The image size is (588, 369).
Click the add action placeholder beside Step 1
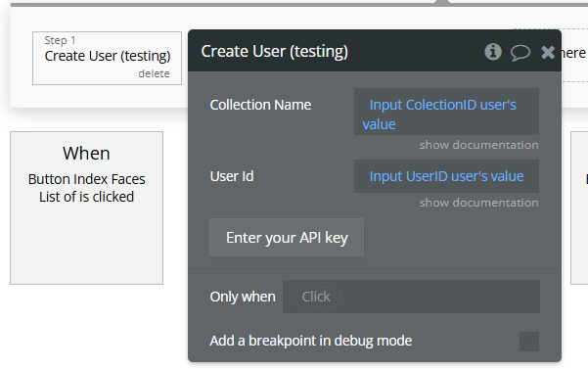pyautogui.click(x=574, y=55)
